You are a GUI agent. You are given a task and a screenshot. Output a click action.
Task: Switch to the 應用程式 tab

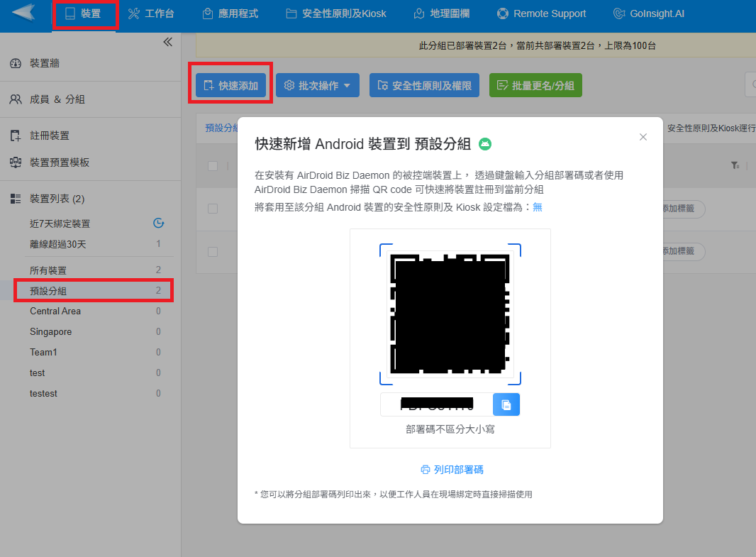point(230,13)
